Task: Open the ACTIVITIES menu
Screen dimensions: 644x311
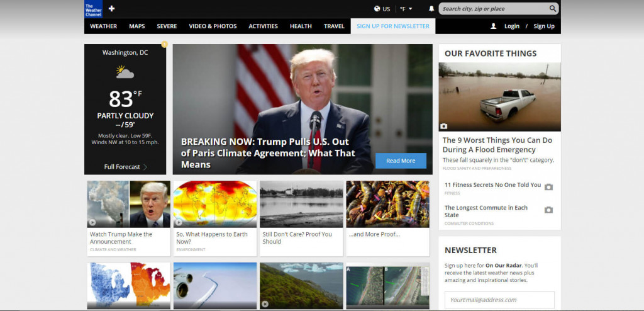Action: click(264, 26)
